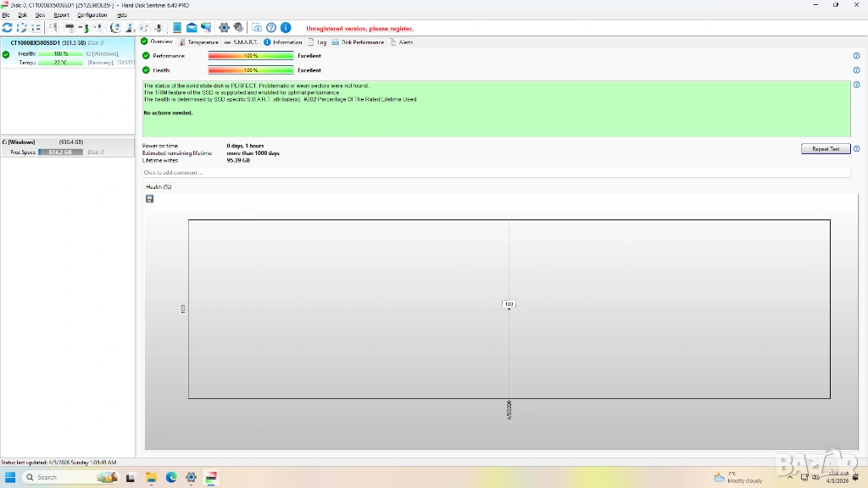
Task: Open the Disk menu
Action: coord(23,15)
